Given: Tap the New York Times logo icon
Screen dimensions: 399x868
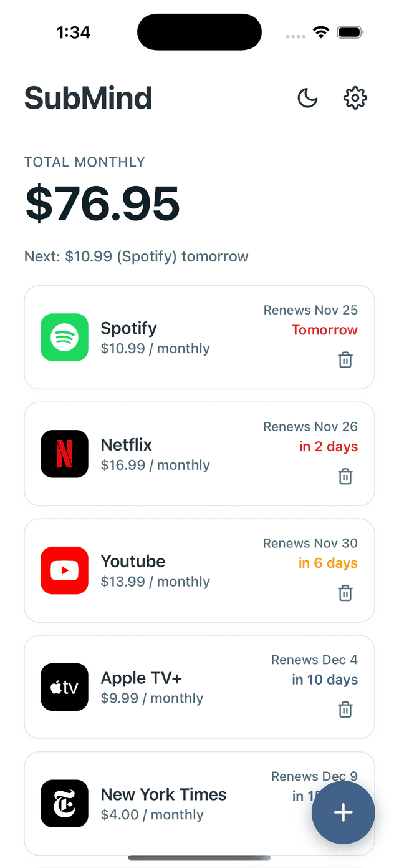Looking at the screenshot, I should coord(64,804).
